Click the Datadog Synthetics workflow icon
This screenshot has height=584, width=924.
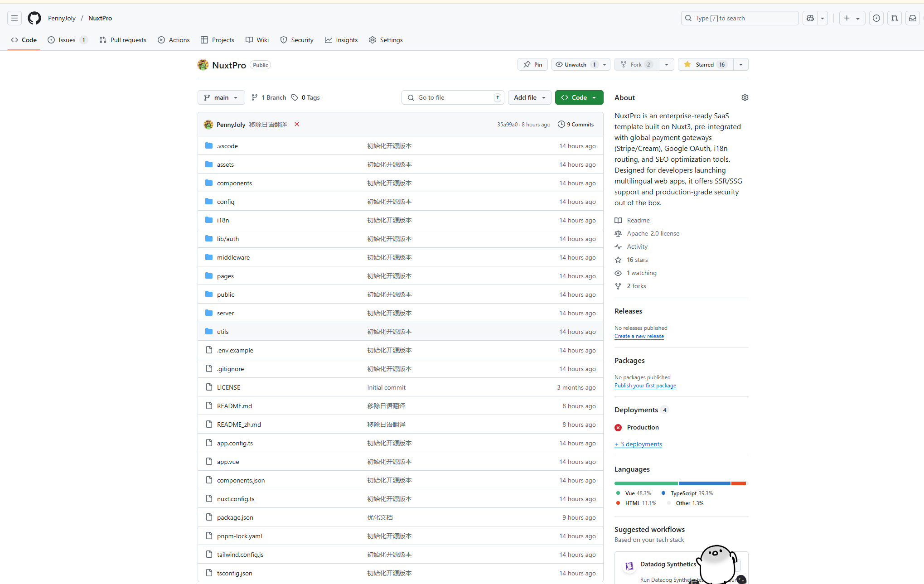pos(629,565)
